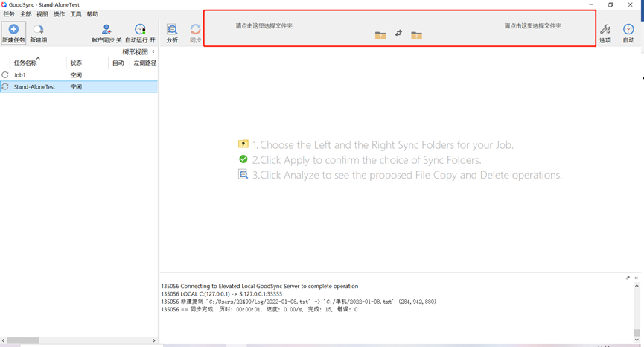Click the Sync (同步) icon
Viewport: 644px width, 347px height.
(196, 30)
